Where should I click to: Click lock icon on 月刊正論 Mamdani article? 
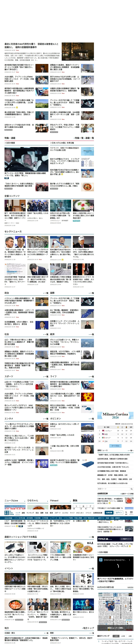click(x=130, y=546)
